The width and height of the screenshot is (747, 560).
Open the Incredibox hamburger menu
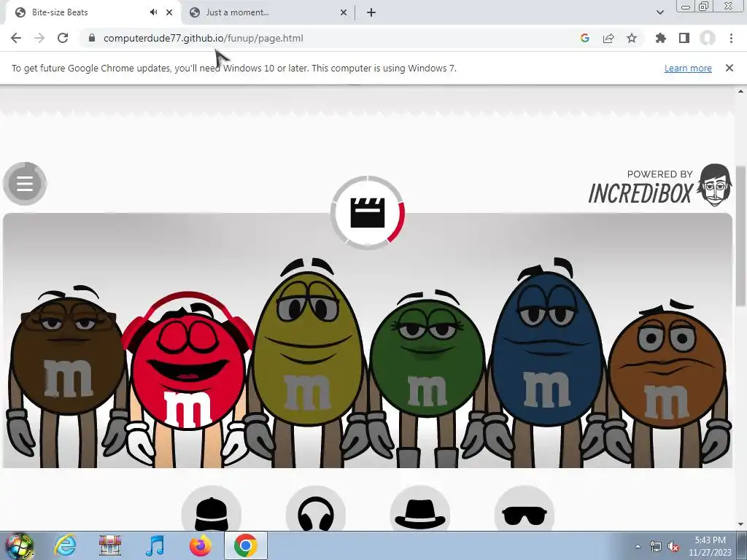pos(25,183)
